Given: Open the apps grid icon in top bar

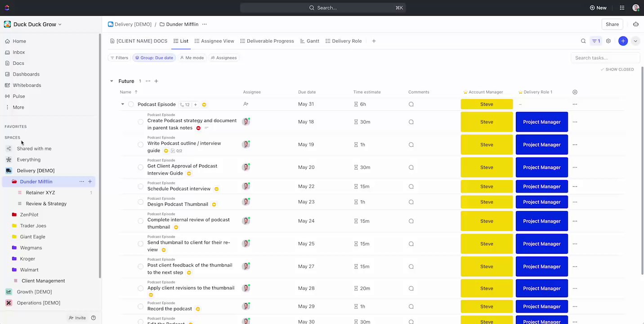Looking at the screenshot, I should (622, 8).
